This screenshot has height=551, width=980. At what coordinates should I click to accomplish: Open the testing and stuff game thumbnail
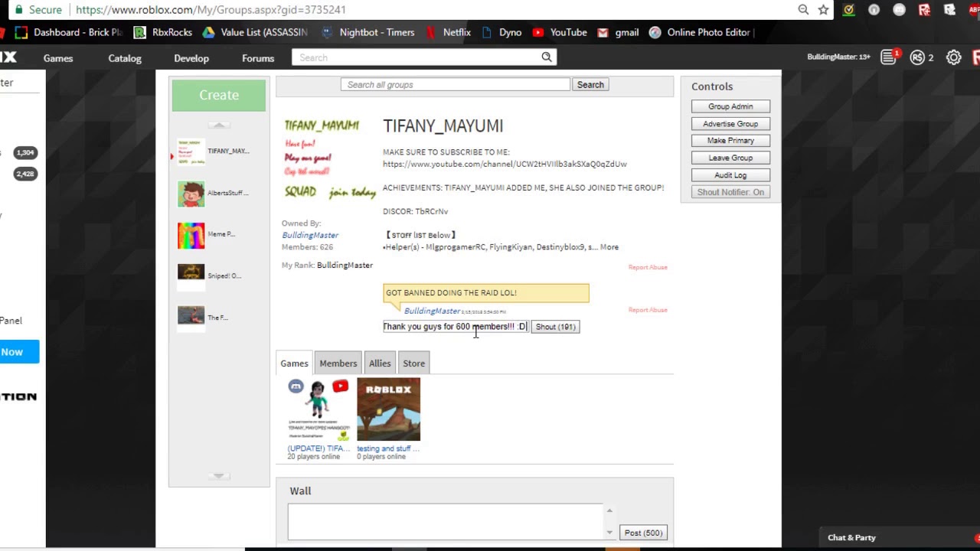pos(388,409)
